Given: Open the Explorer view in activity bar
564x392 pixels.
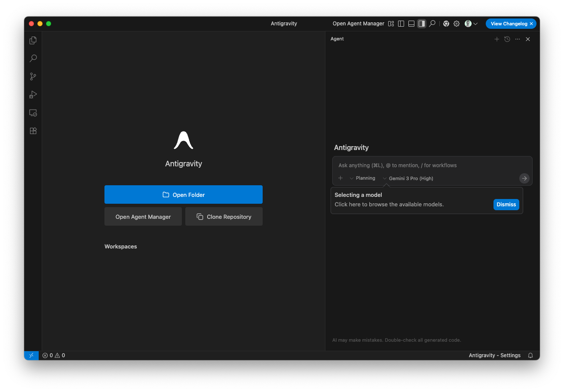Looking at the screenshot, I should (x=33, y=40).
